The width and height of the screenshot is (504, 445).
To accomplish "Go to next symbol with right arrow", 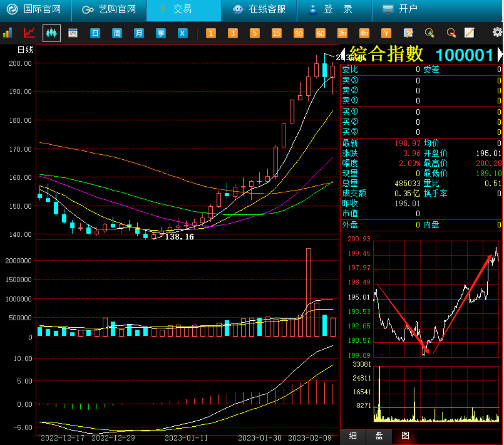I will pos(500,55).
